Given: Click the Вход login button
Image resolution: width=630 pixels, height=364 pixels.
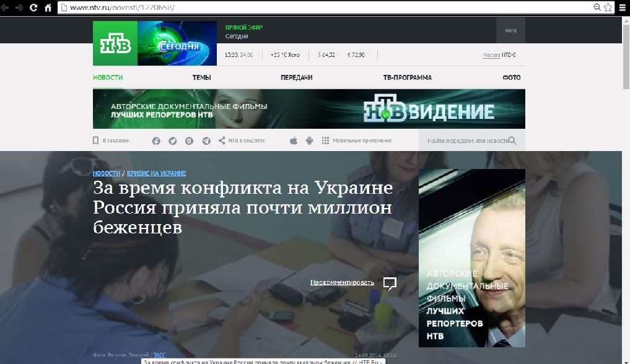Looking at the screenshot, I should click(510, 30).
